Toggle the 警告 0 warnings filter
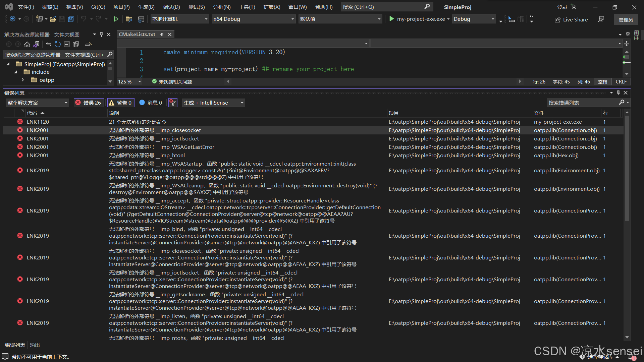Viewport: 644px width, 362px height. pyautogui.click(x=121, y=103)
